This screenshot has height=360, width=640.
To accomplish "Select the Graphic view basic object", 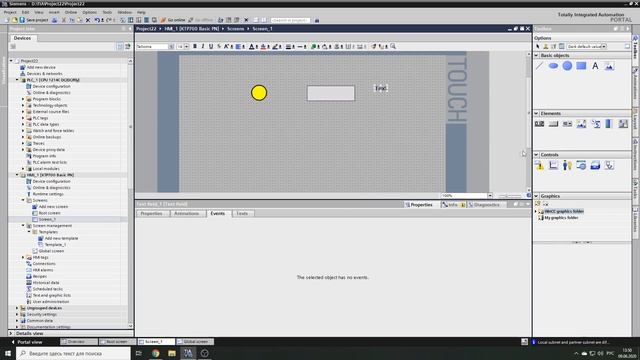I will pyautogui.click(x=609, y=66).
